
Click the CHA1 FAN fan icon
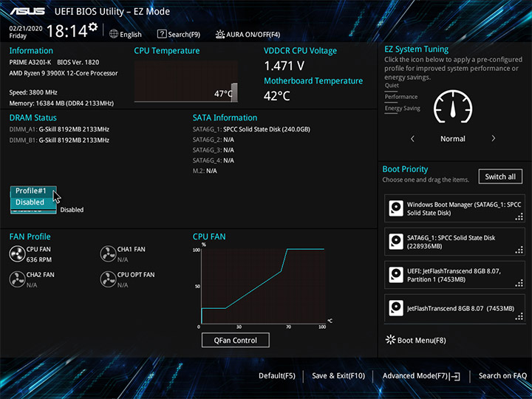pyautogui.click(x=108, y=254)
